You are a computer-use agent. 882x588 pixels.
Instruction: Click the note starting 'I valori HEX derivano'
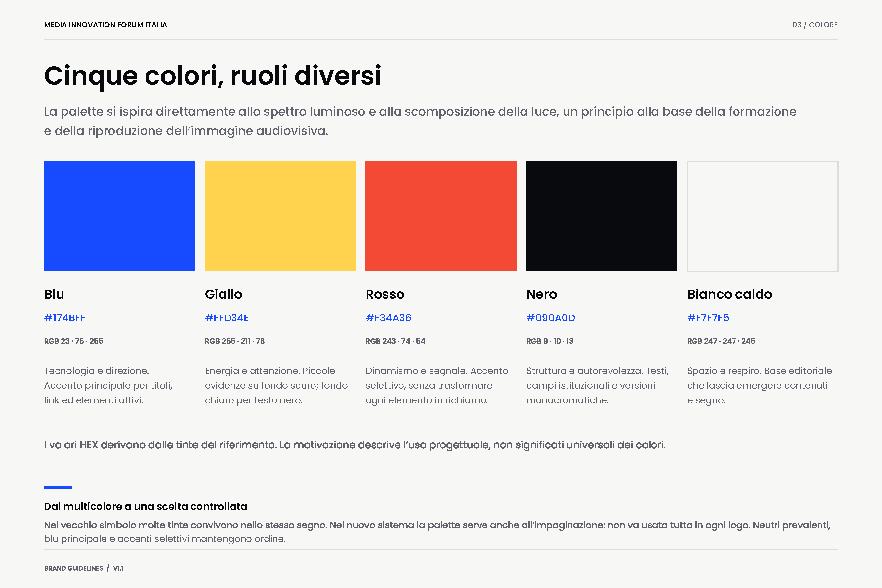tap(355, 445)
